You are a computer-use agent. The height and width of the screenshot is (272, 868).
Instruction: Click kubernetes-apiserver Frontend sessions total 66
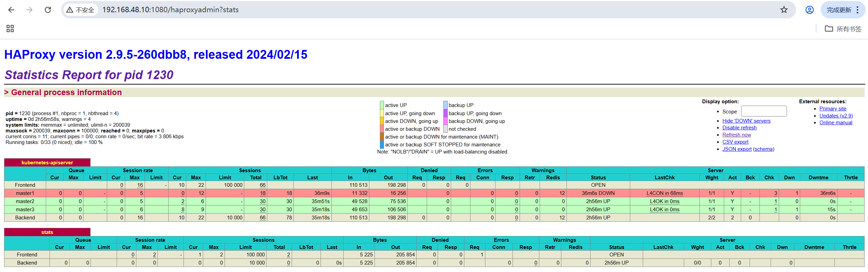[263, 185]
